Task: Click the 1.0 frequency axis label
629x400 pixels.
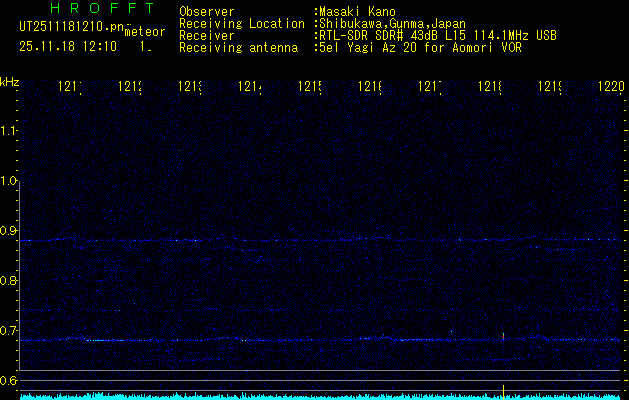Action: click(10, 181)
